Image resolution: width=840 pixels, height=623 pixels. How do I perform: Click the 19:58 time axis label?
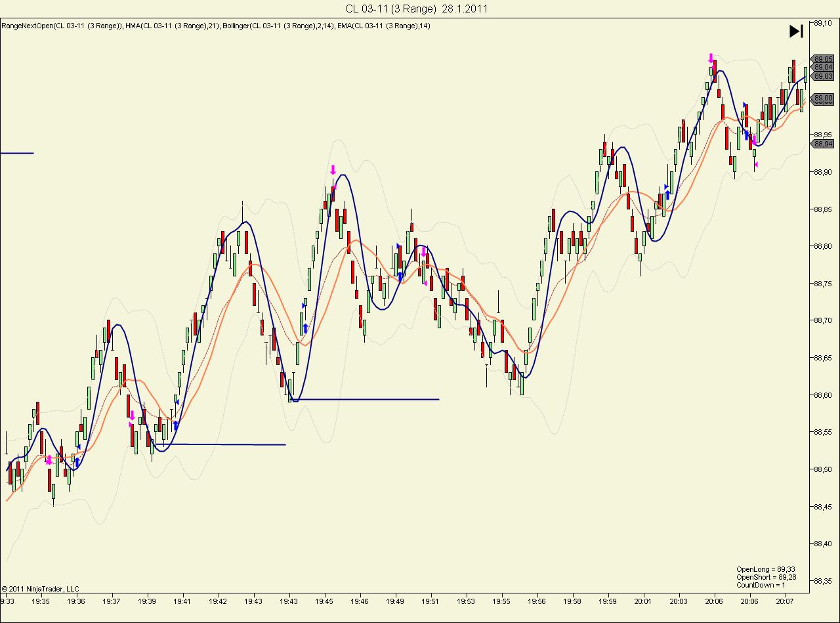tap(572, 601)
